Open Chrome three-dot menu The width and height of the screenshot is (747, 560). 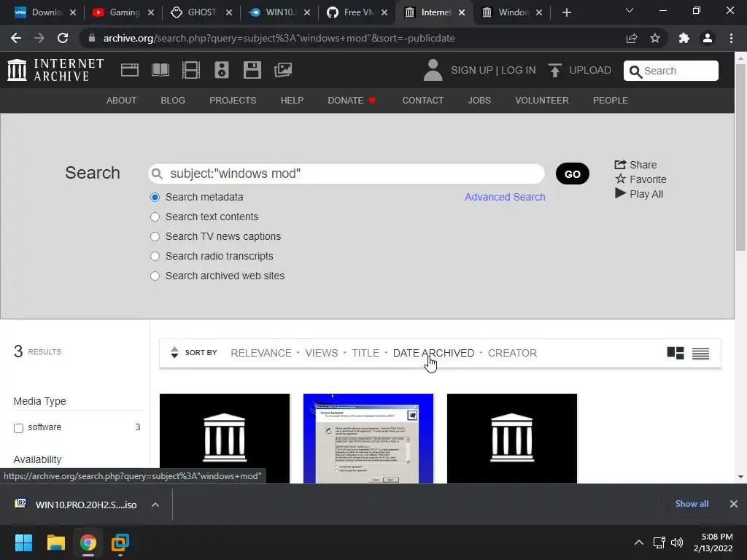731,38
